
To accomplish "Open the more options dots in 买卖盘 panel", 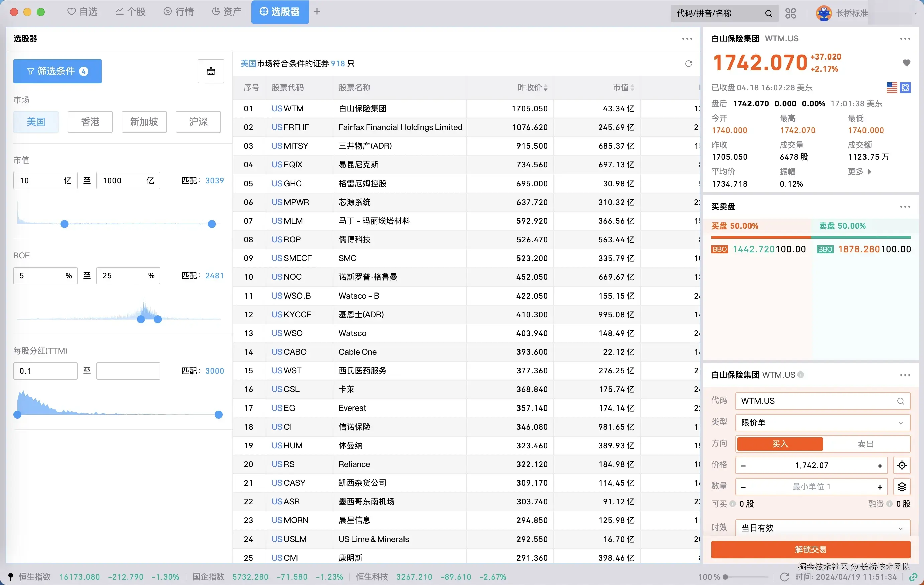I will pos(905,207).
